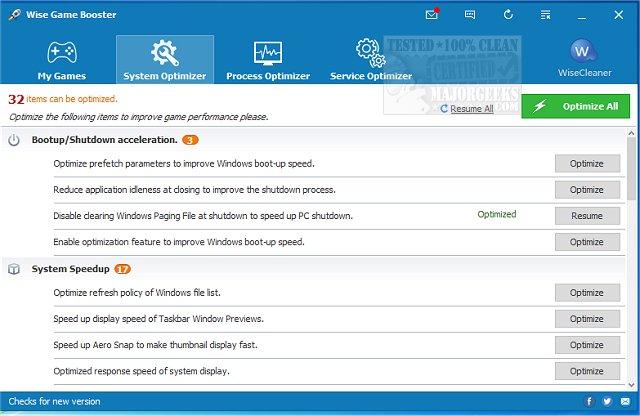640x416 pixels.
Task: Click the power icon beside Bootup/Shutdown acceleration
Action: pos(14,140)
